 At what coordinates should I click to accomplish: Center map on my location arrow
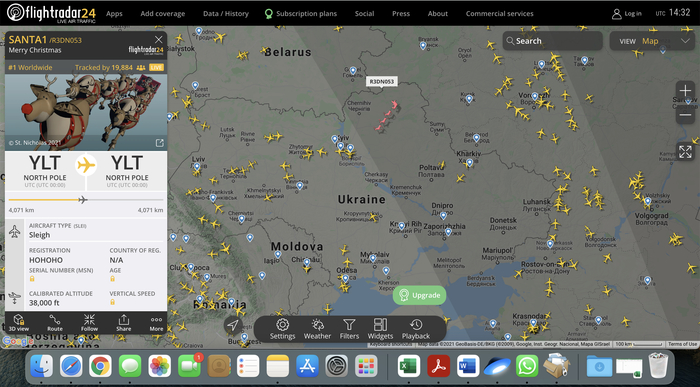(233, 325)
